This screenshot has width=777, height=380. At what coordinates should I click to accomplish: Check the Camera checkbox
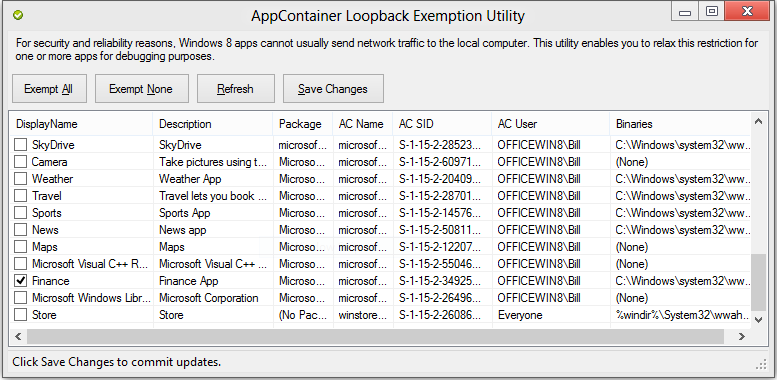click(20, 162)
